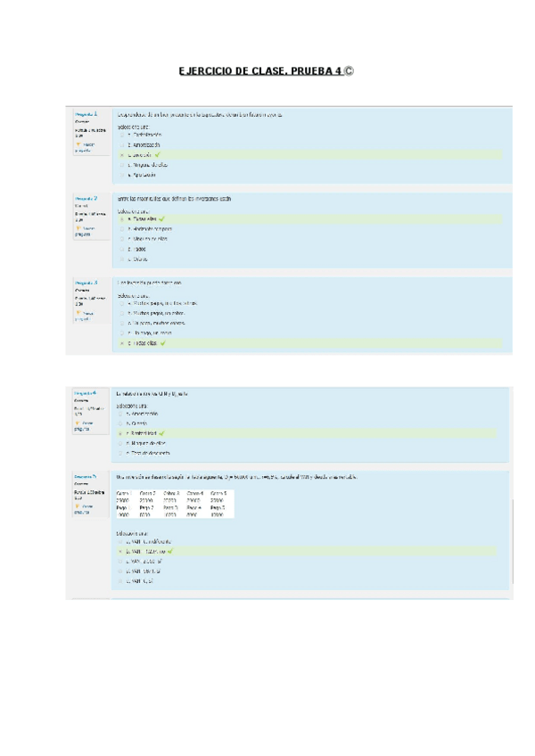Click the 'Pregunta 1' heading label
Viewport: 535px width, 756px height.
(x=86, y=114)
